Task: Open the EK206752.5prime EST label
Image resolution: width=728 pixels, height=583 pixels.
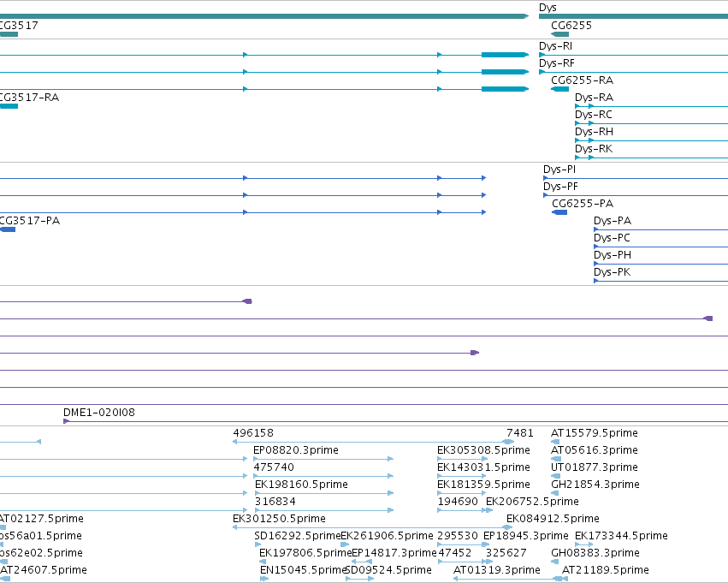Action: point(532,502)
